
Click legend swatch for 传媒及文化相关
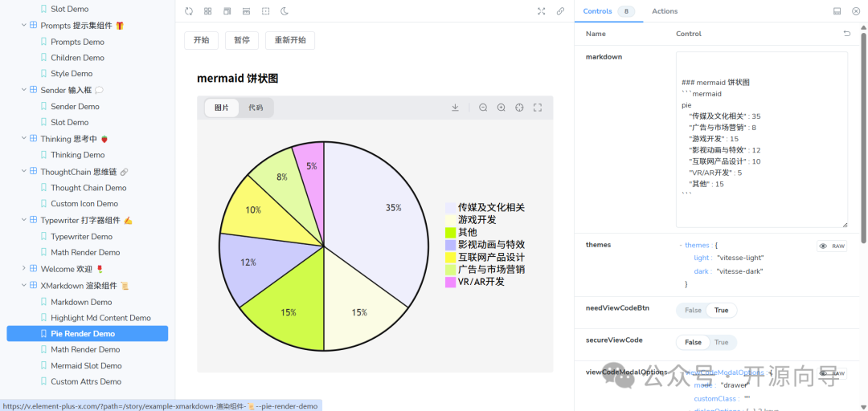tap(451, 208)
